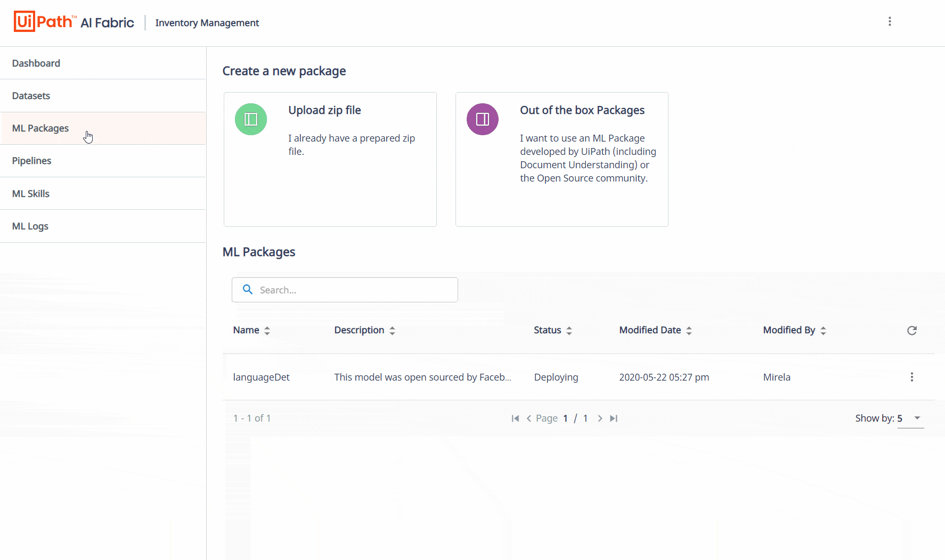
Task: Click the green Upload zip file icon
Action: [x=251, y=119]
